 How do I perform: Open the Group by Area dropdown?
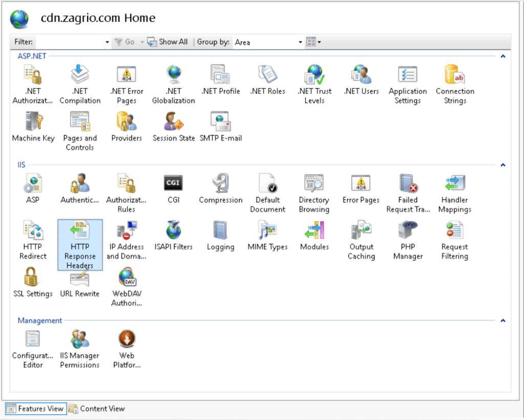[300, 42]
